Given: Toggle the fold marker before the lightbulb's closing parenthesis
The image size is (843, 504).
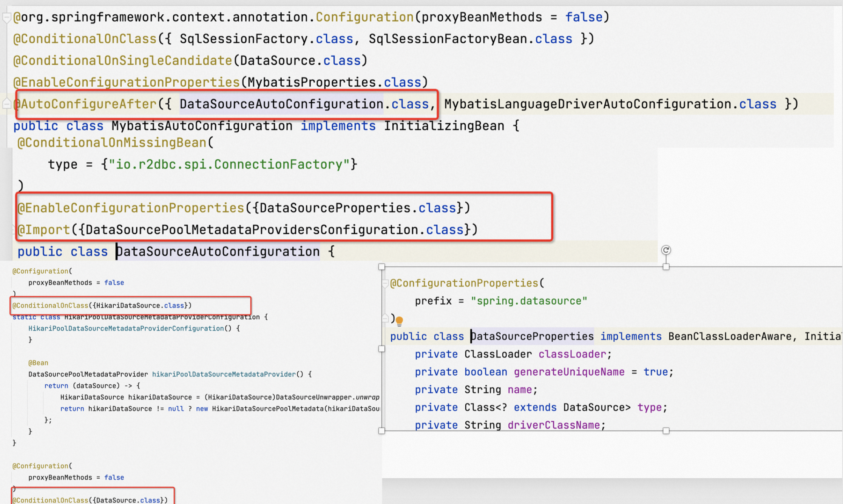Looking at the screenshot, I should tap(385, 318).
